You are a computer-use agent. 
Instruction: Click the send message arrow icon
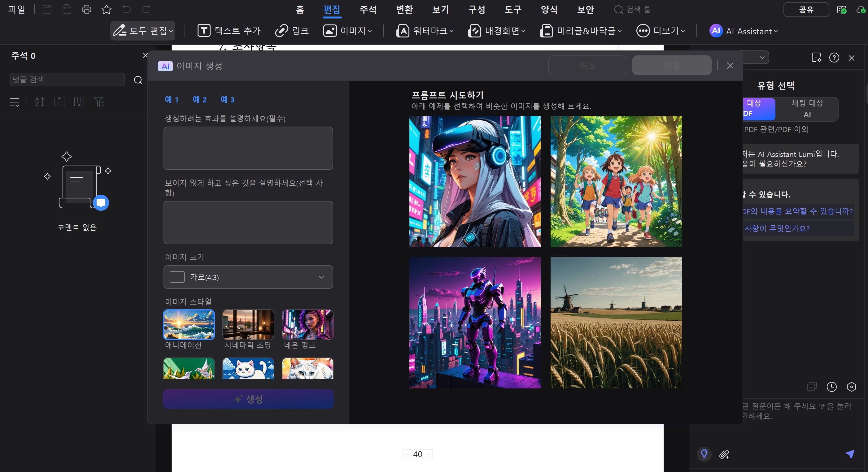coord(850,454)
